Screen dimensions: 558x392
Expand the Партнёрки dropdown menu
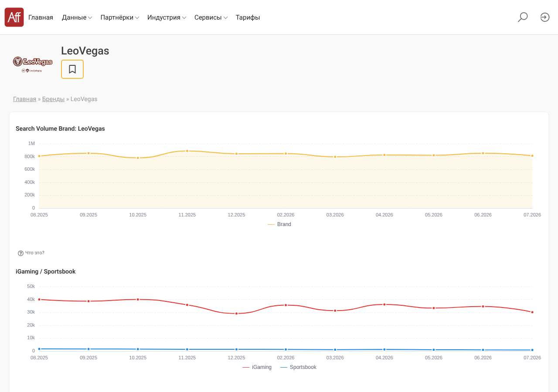120,17
